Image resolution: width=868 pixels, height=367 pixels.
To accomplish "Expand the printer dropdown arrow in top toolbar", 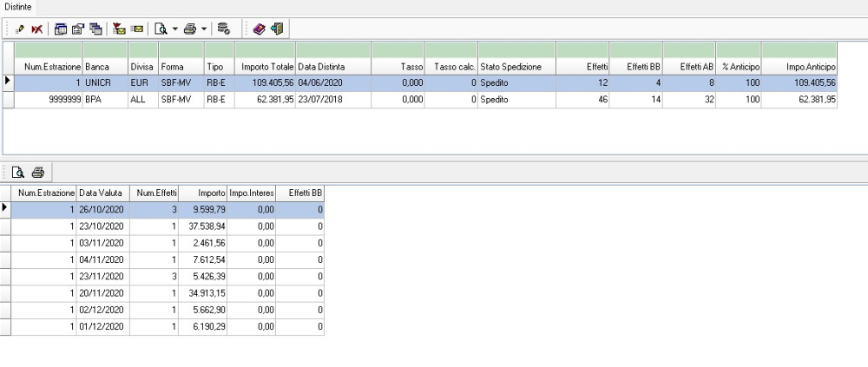I will 204,29.
